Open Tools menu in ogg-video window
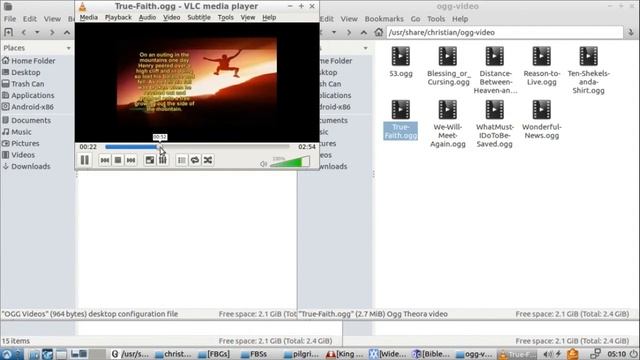Screen dimensions: 640x360 pyautogui.click(x=436, y=19)
